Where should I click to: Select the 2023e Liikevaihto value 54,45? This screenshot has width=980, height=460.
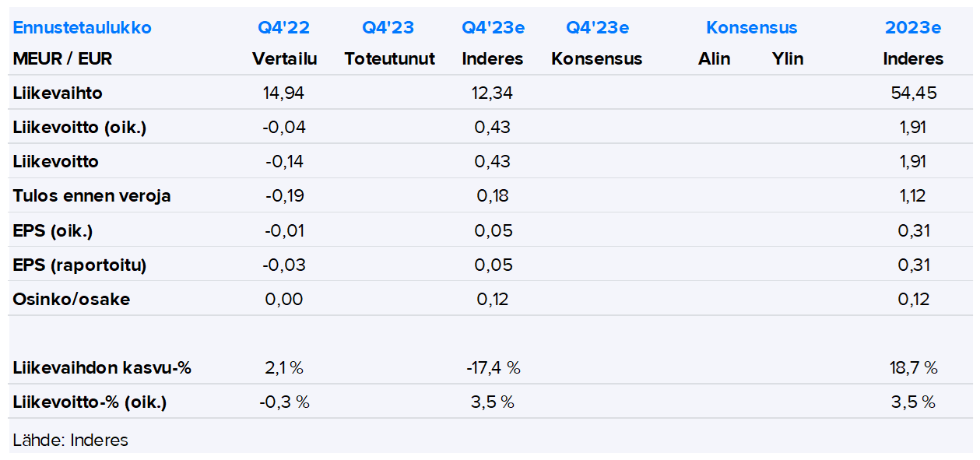tap(913, 93)
